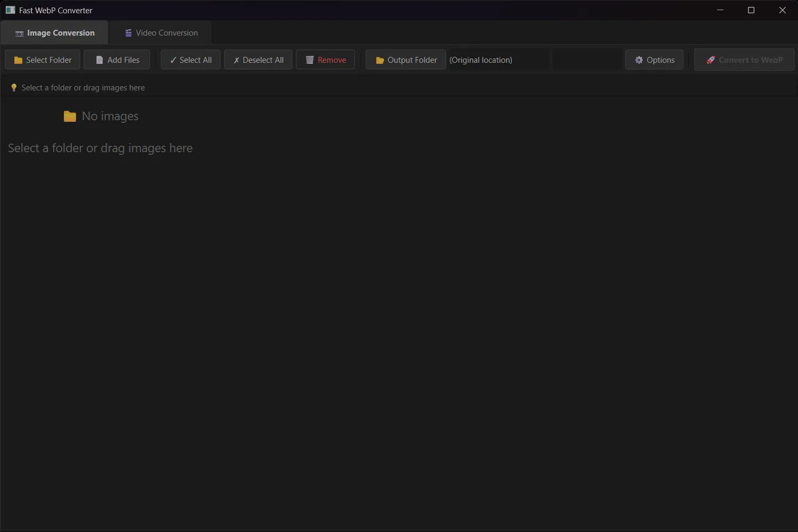Click the gear icon on Options
This screenshot has width=798, height=532.
pyautogui.click(x=639, y=60)
